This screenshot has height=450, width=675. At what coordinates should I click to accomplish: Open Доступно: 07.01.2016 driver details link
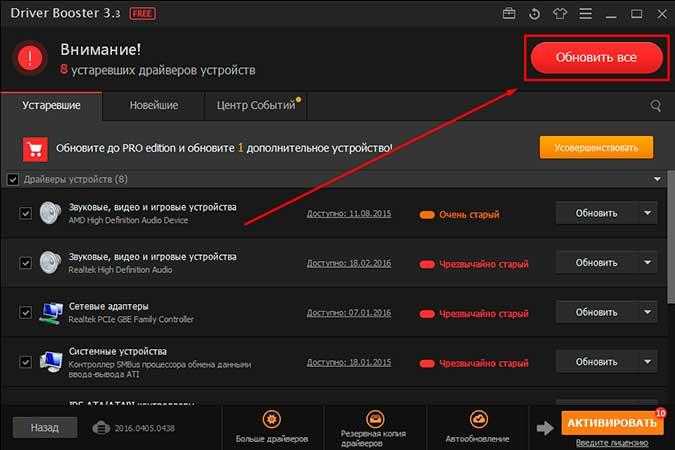pos(349,313)
